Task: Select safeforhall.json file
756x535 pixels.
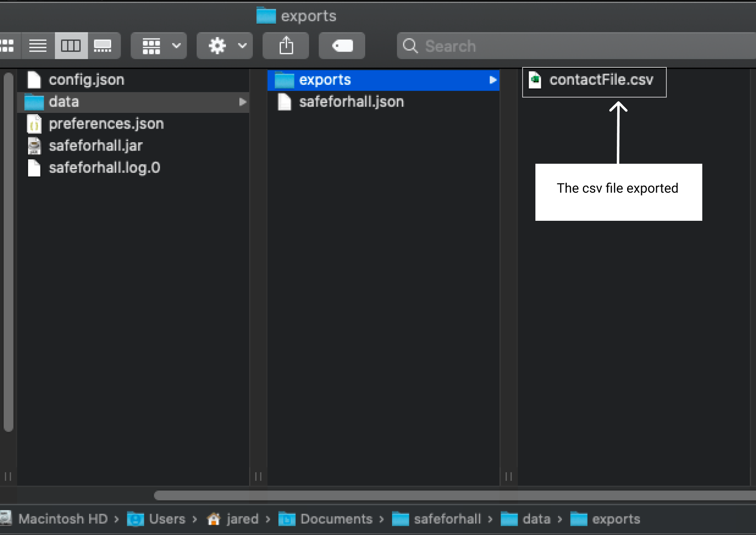Action: 383,102
